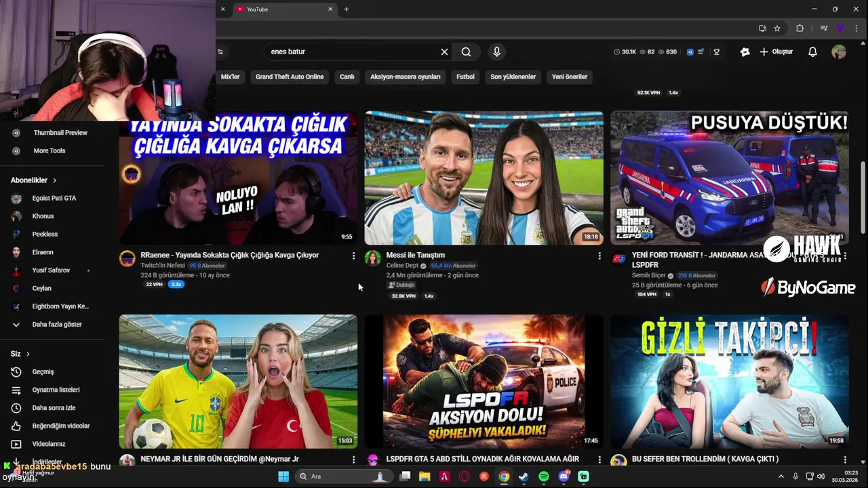Select the Mix'ler filter chip
Image resolution: width=868 pixels, height=488 pixels.
pyautogui.click(x=231, y=77)
